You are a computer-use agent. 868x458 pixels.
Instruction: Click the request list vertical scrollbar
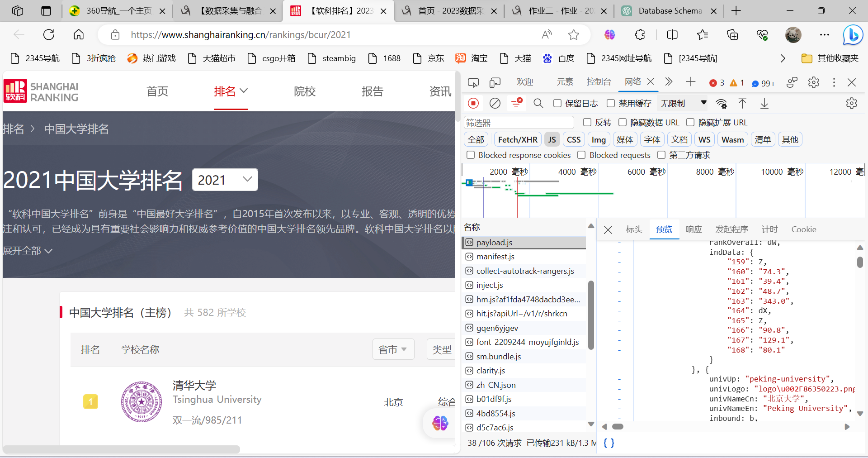coord(590,315)
